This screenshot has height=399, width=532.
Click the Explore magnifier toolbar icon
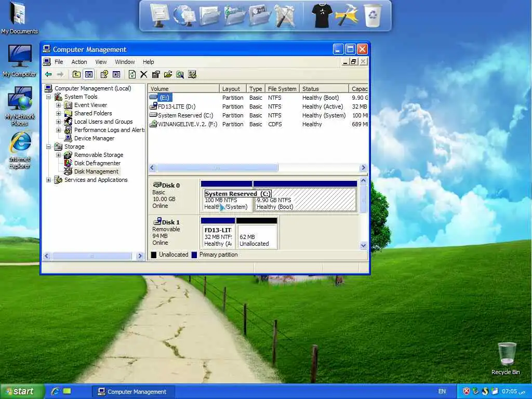click(x=180, y=74)
